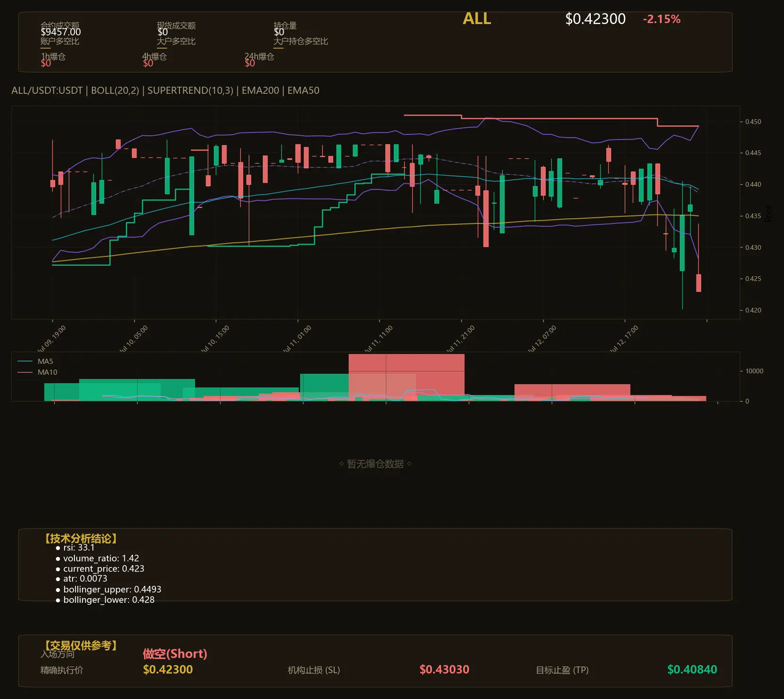This screenshot has width=784, height=699.
Task: Click the Jul 10, 15:00 time axis label
Action: click(x=215, y=338)
